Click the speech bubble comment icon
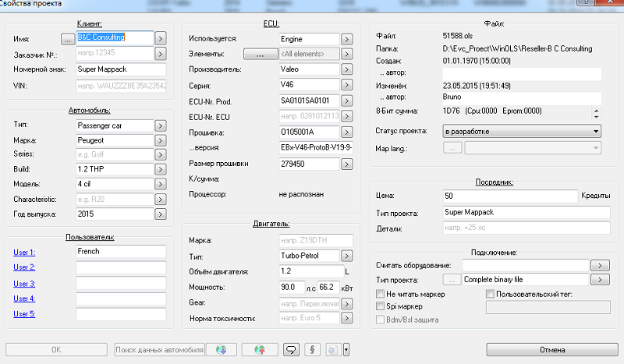Image resolution: width=624 pixels, height=364 pixels. [x=292, y=349]
